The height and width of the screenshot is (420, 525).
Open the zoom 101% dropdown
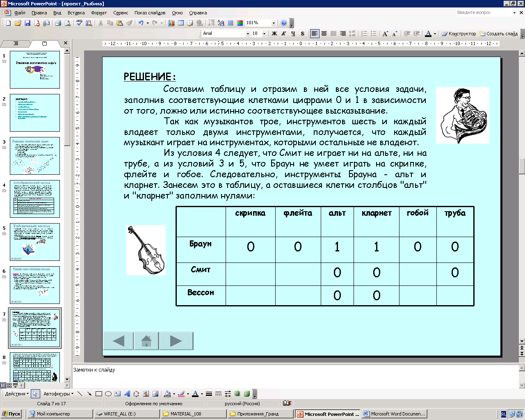tap(274, 23)
